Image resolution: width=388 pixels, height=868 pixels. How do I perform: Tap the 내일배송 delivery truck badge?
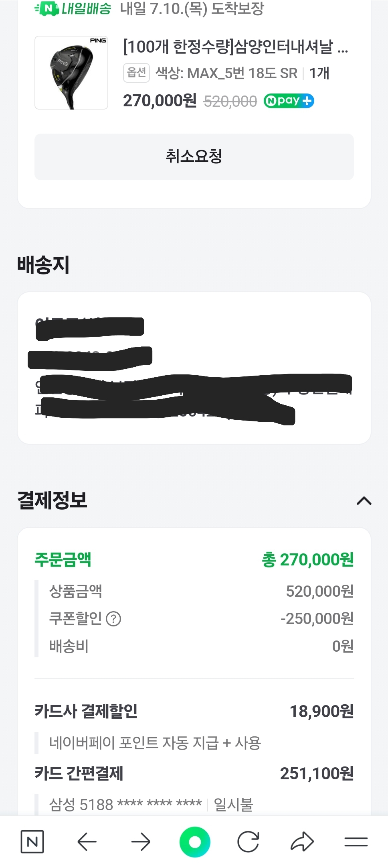coord(73,8)
